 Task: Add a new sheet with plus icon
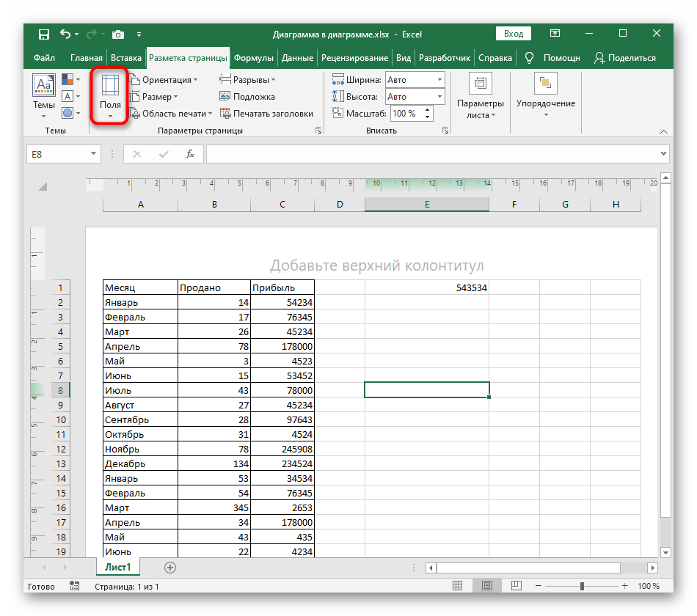tap(170, 567)
